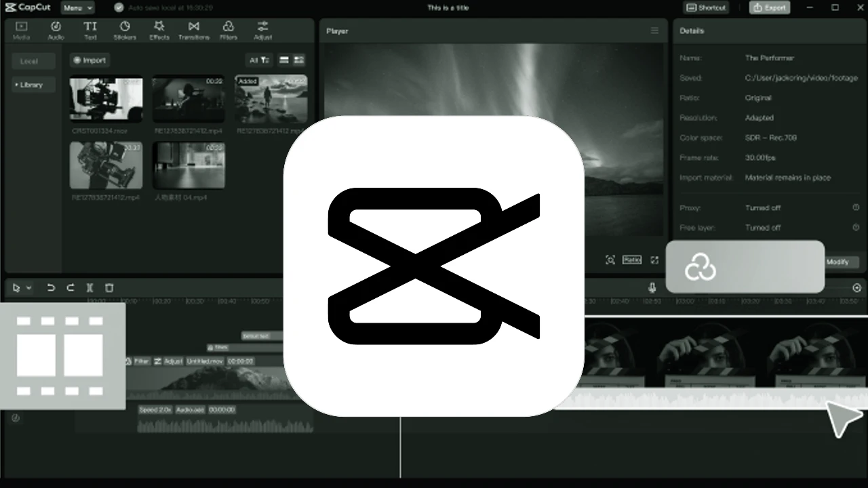Screen dimensions: 868x488
Task: Open the Audio panel in the top toolbar
Action: pyautogui.click(x=56, y=30)
